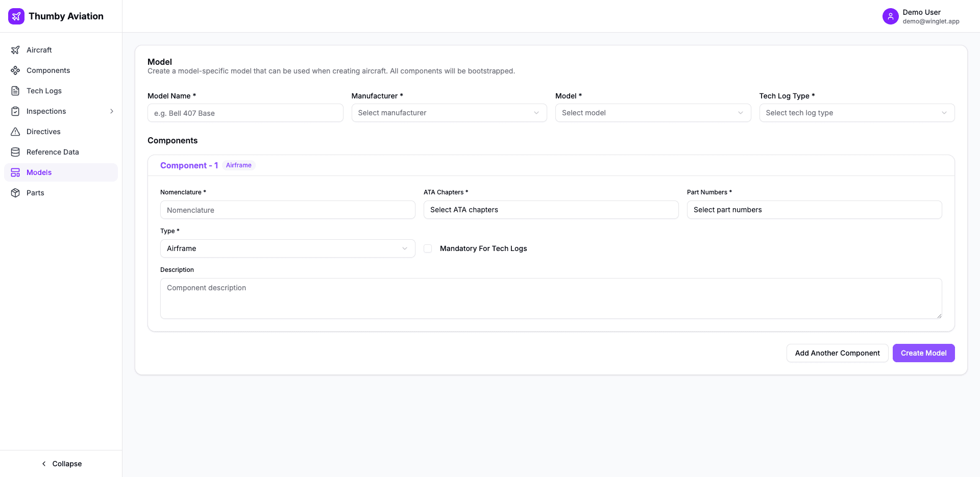Collapse the sidebar navigation
The height and width of the screenshot is (477, 980).
click(x=61, y=464)
